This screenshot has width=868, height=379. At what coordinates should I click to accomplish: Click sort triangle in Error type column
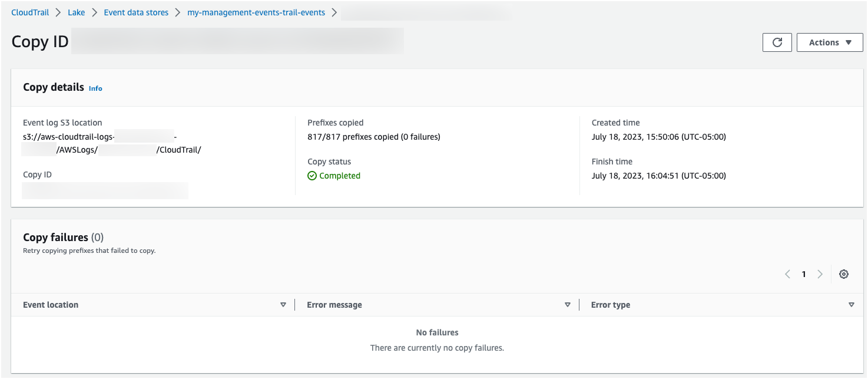pos(851,305)
